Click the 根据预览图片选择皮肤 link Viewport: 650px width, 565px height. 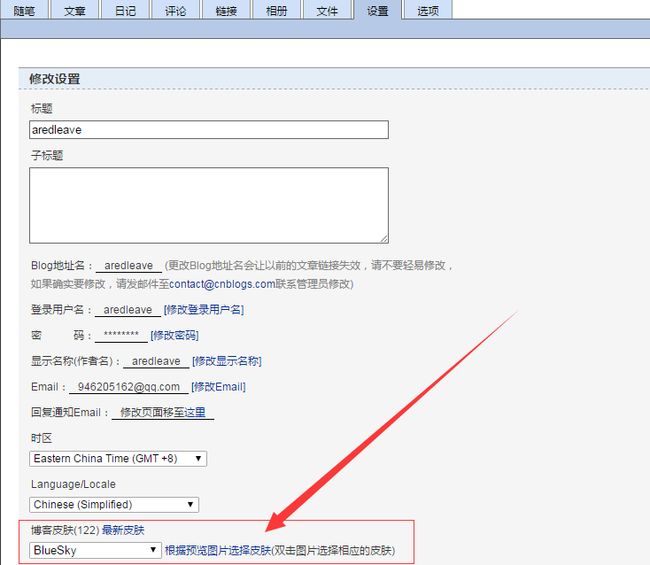(x=218, y=550)
